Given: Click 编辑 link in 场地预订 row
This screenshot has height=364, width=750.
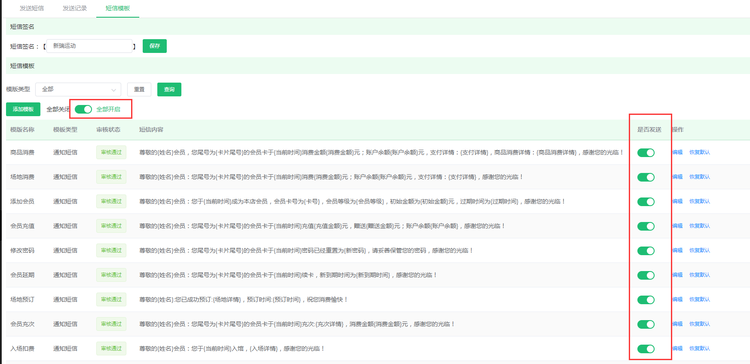Looking at the screenshot, I should [677, 299].
